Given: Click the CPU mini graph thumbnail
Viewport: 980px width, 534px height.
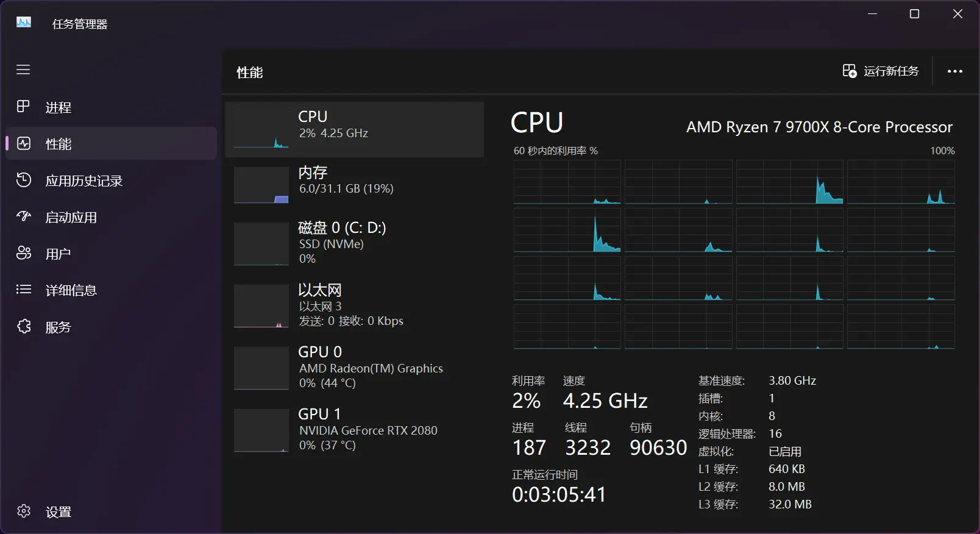Looking at the screenshot, I should coord(261,129).
